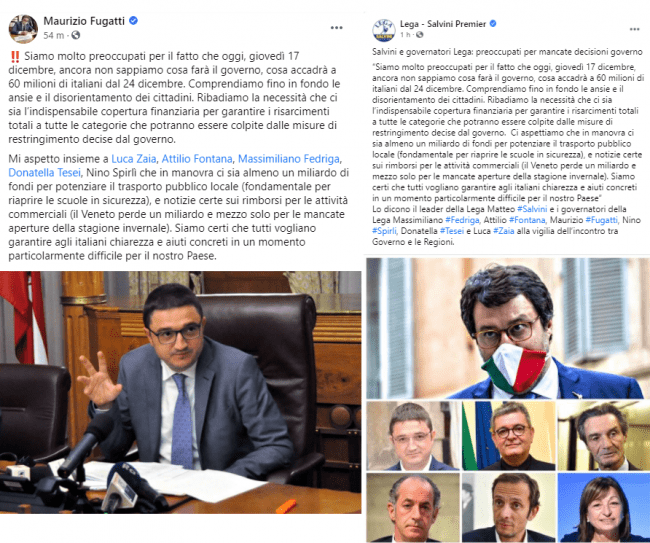Open the three-dot menu on Fugatti's post
650x543 pixels.
(x=336, y=28)
